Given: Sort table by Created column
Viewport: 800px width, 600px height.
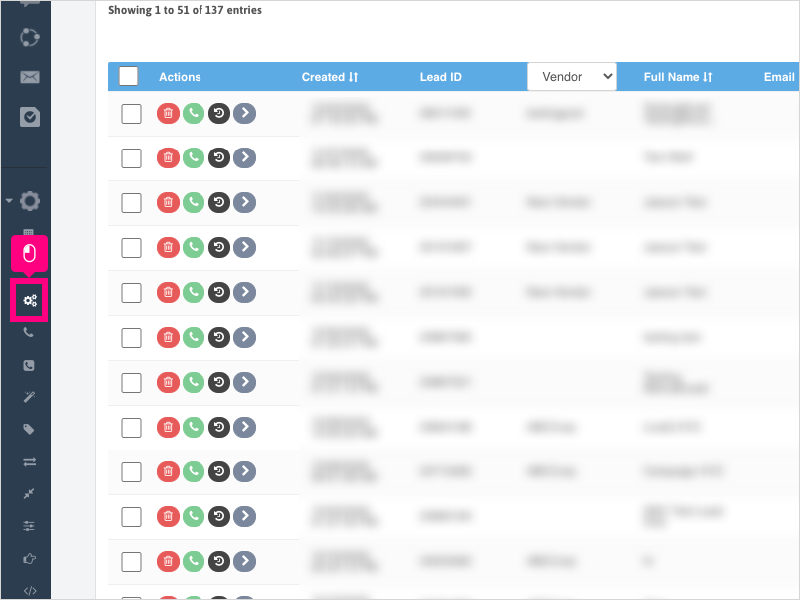Looking at the screenshot, I should click(x=330, y=77).
